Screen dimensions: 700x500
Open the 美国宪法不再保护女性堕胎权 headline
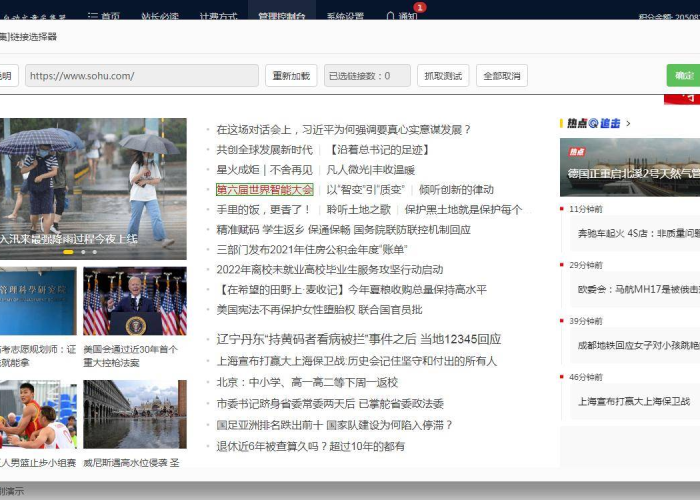(319, 309)
